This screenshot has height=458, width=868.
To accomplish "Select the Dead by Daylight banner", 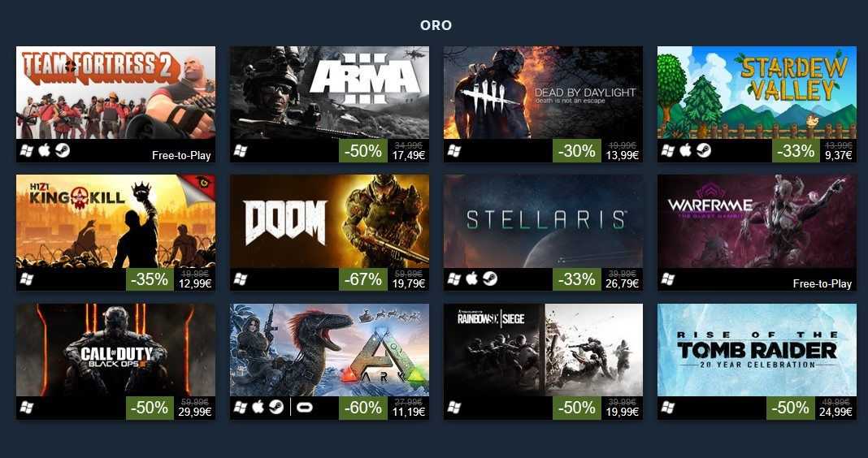I will click(543, 93).
